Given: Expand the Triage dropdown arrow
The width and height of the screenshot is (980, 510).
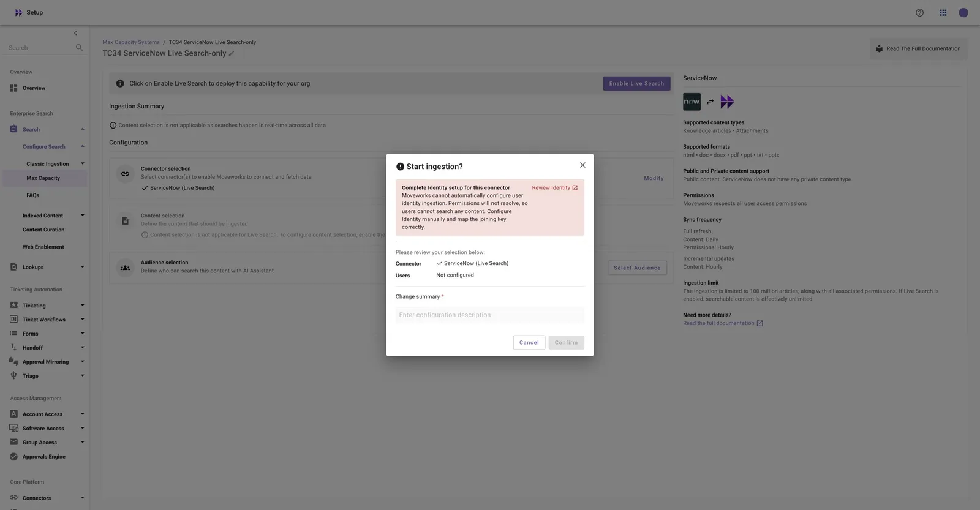Looking at the screenshot, I should pos(82,375).
